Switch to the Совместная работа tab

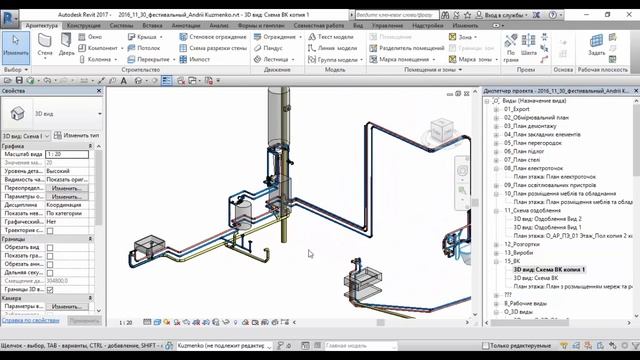pyautogui.click(x=318, y=26)
